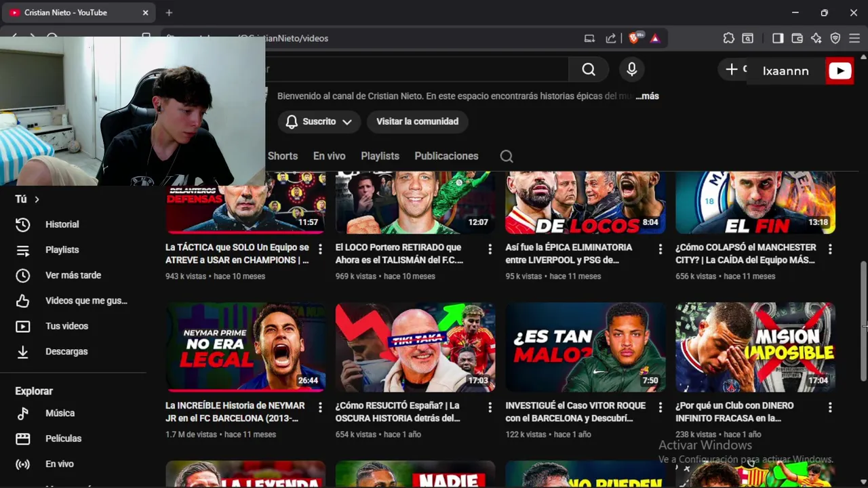This screenshot has height=488, width=868.
Task: Open the tab search icon in toolbar
Action: (747, 39)
